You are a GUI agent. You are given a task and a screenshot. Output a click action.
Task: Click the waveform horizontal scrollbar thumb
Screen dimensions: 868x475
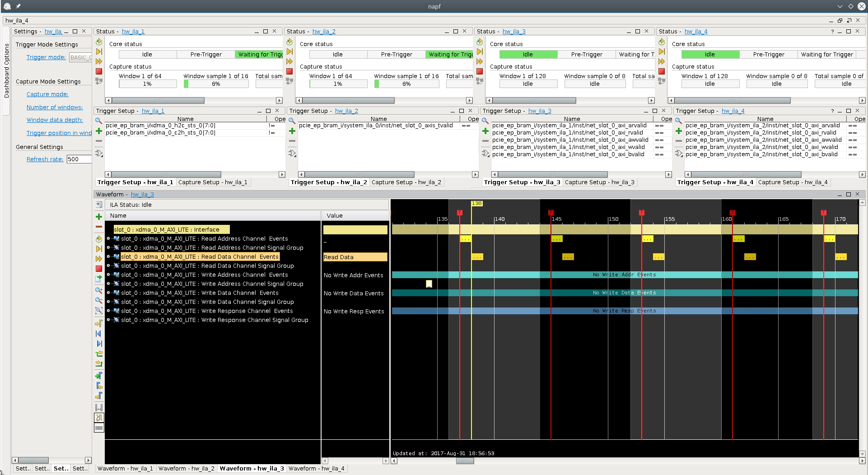(465, 461)
